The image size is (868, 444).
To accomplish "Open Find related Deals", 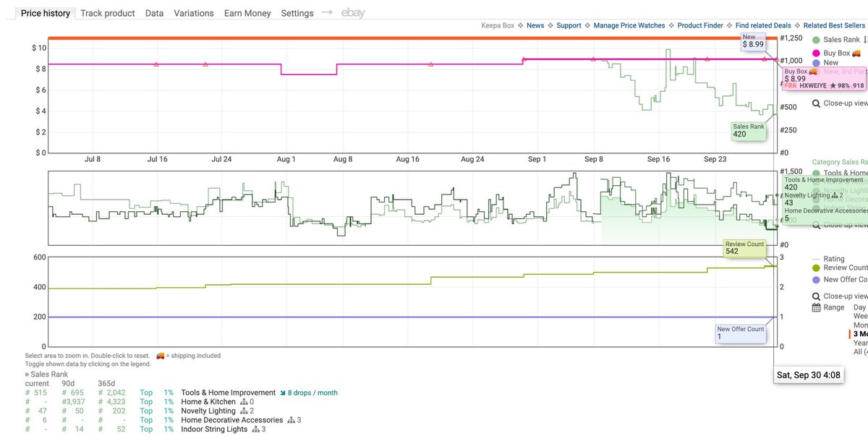I will click(763, 25).
